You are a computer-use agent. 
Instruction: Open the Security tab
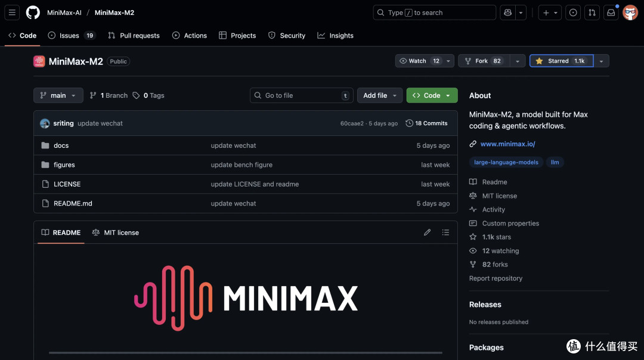point(287,36)
